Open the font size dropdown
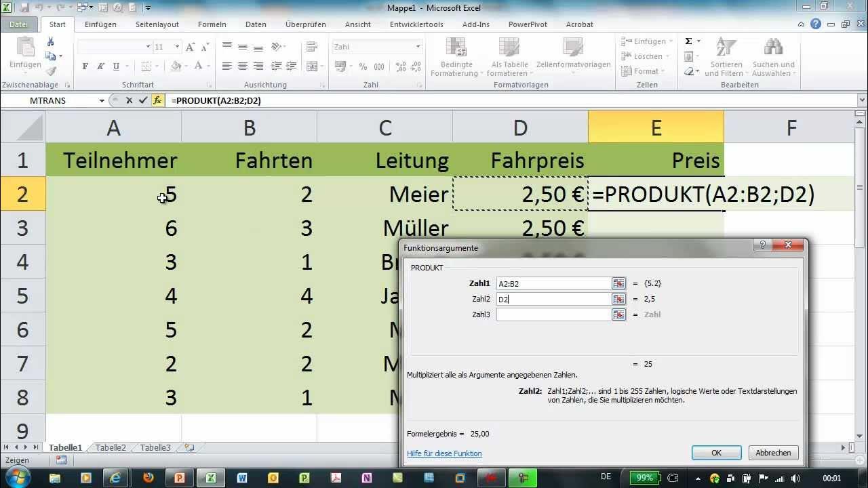Viewport: 868px width, 488px height. 178,47
